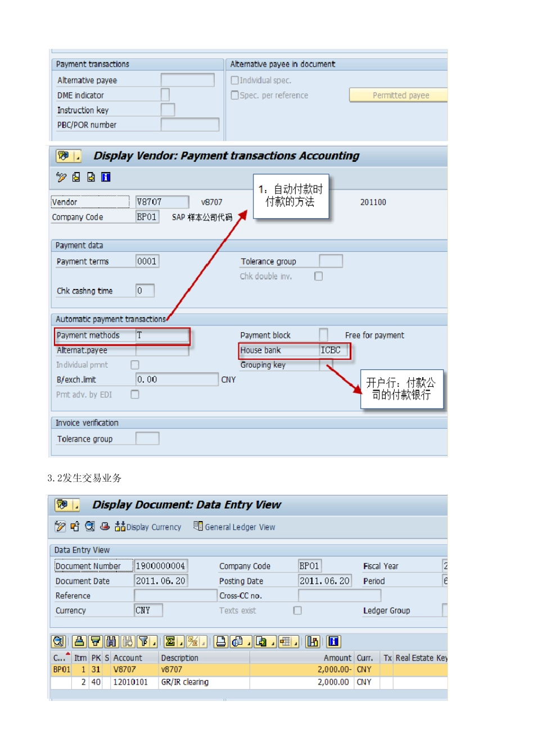Click the Print icon in grid toolbar
The height and width of the screenshot is (756, 534).
[221, 641]
